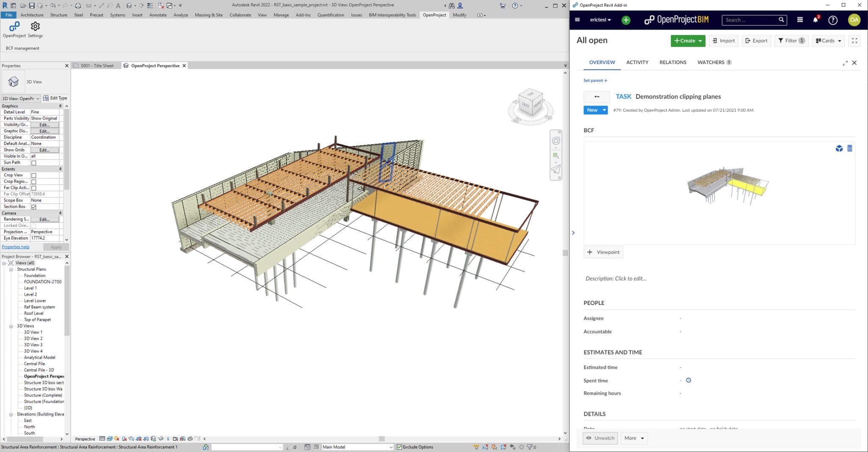Click the fullscreen expand icon near Cards
868x452 pixels.
tap(854, 41)
